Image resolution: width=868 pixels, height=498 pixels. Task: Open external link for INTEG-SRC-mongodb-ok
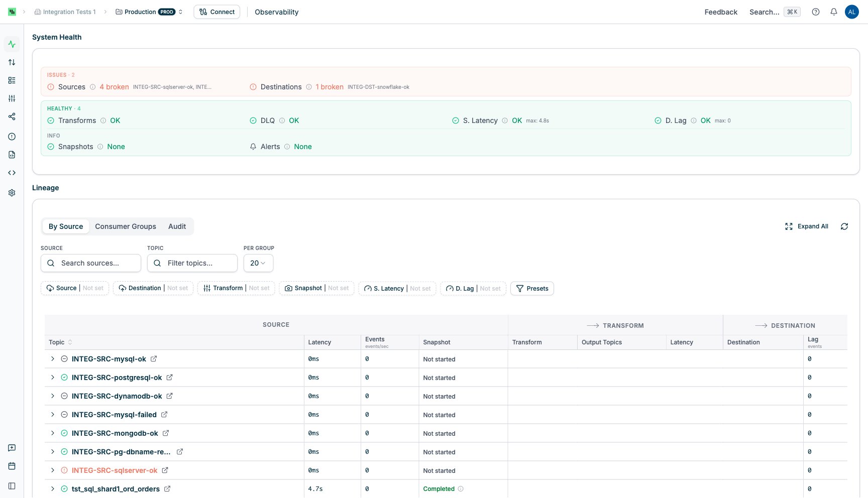166,433
